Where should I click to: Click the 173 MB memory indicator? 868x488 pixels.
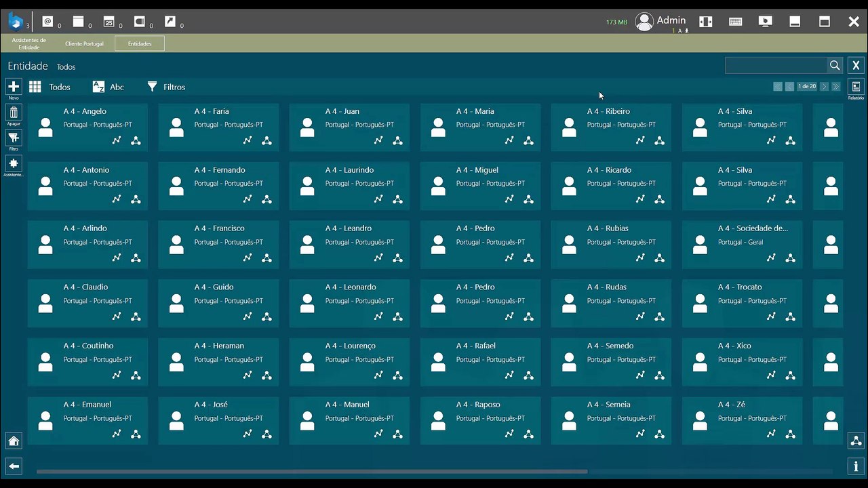(x=616, y=22)
